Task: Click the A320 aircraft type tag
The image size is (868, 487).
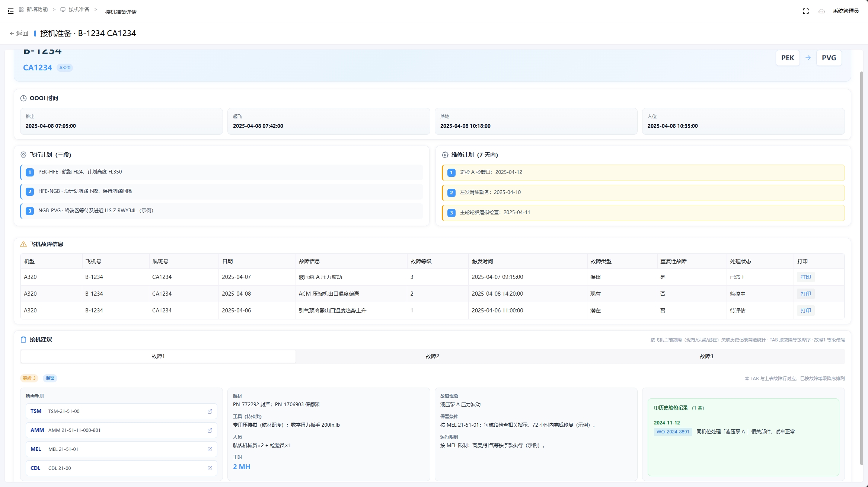Action: coord(65,68)
